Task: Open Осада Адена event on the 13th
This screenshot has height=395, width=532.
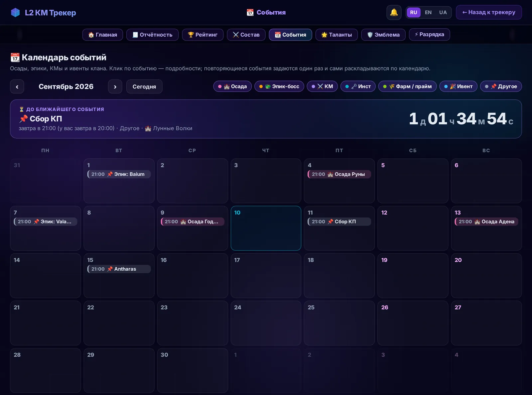Action: tap(486, 221)
